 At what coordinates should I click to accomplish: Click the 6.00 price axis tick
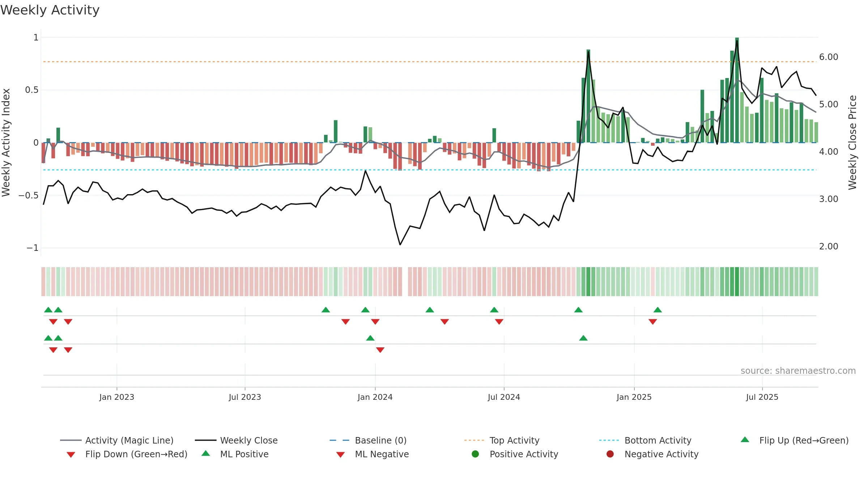[x=829, y=57]
